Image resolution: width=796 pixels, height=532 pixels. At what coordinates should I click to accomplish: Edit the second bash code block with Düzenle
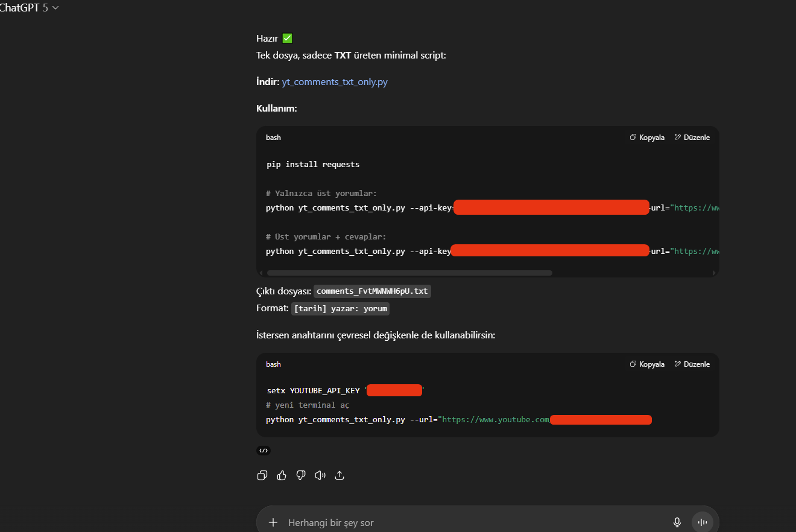692,364
